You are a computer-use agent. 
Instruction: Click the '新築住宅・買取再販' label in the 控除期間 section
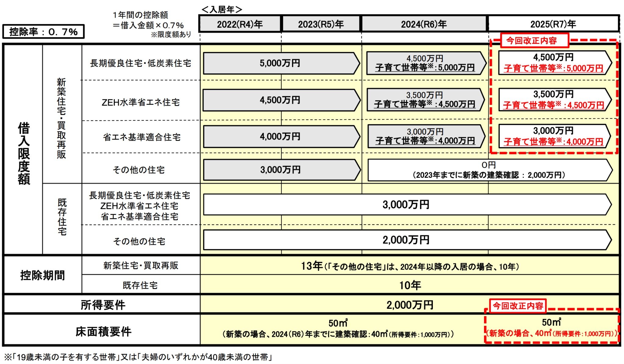point(141,266)
